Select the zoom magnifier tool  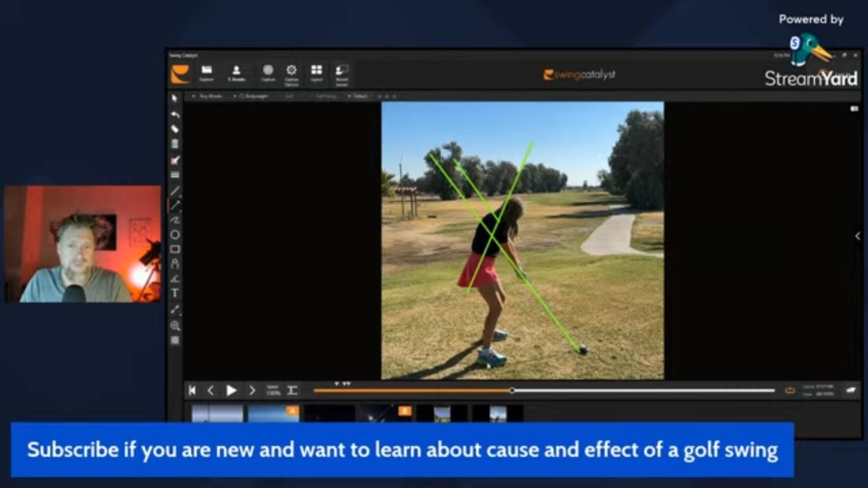pyautogui.click(x=175, y=325)
